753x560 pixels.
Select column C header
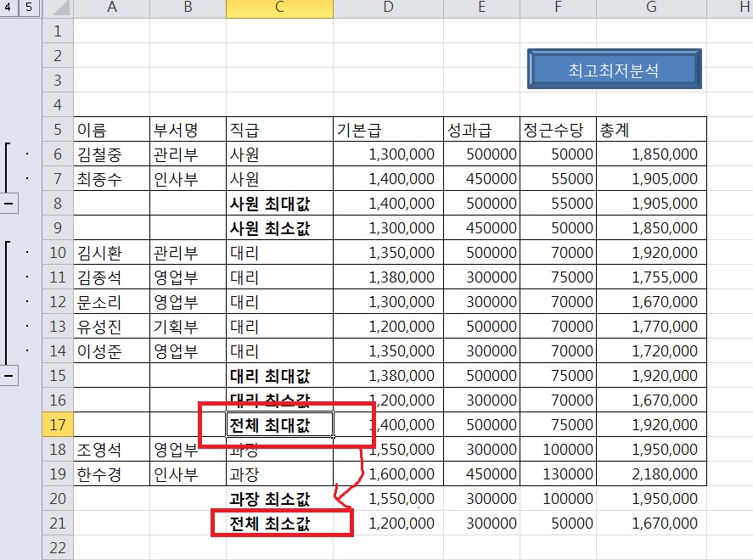(x=279, y=8)
